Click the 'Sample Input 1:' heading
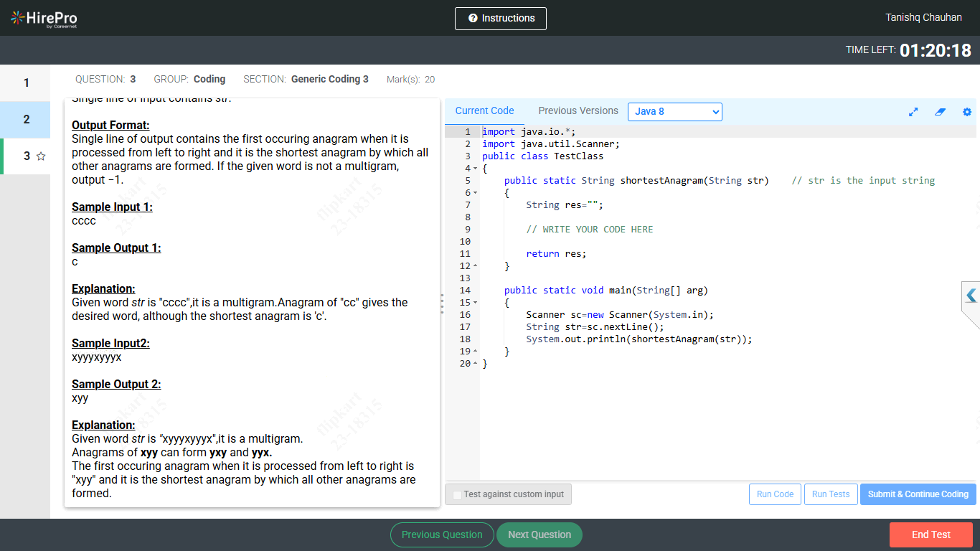Viewport: 980px width, 551px height. pos(112,207)
